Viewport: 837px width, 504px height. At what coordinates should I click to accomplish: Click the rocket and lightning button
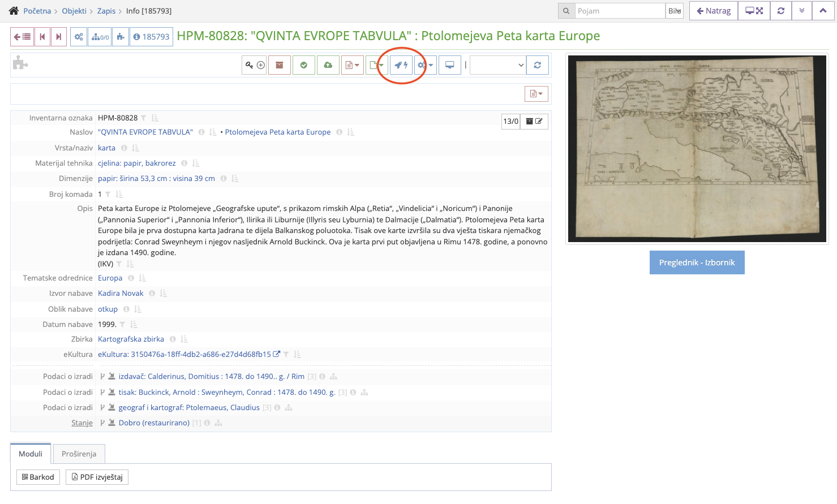tap(401, 65)
